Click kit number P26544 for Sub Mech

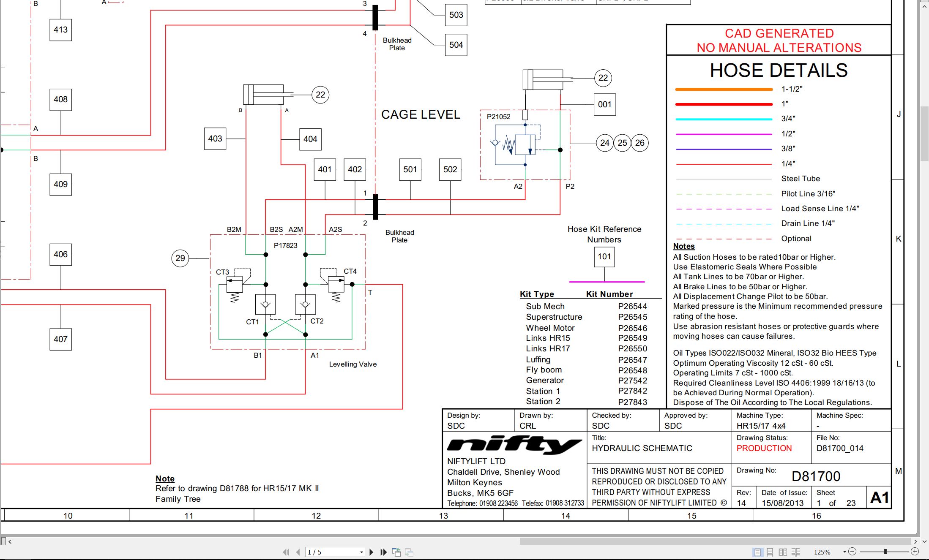(632, 306)
